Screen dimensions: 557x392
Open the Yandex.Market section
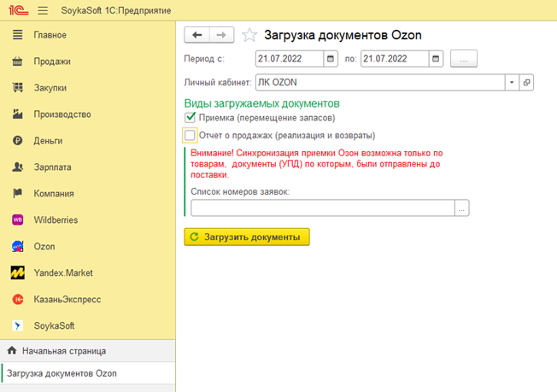63,272
